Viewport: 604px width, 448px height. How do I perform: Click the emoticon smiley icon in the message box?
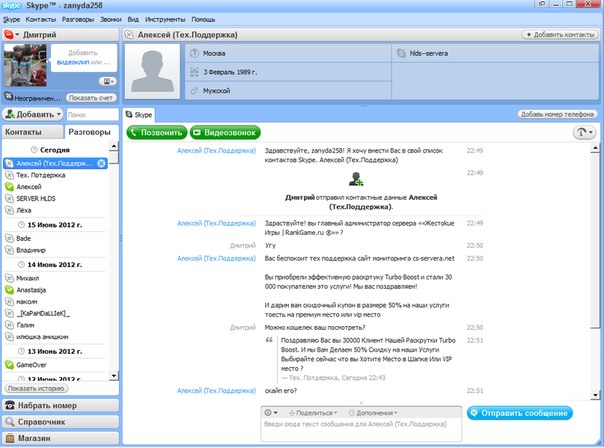[x=271, y=413]
